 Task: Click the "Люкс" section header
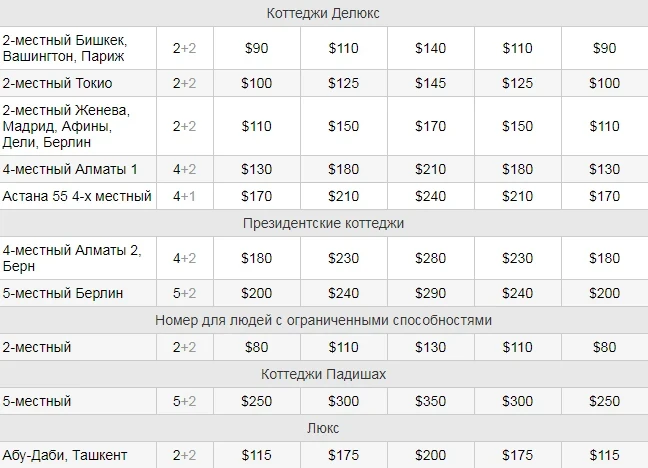324,428
